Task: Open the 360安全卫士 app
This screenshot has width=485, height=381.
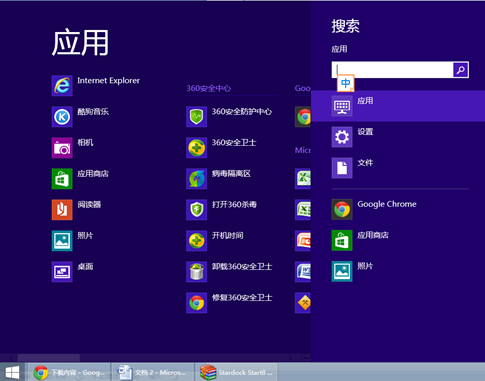Action: point(221,148)
